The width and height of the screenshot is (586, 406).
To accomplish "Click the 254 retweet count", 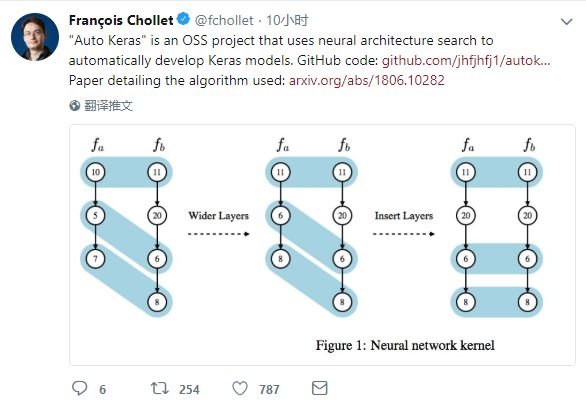I will 189,390.
